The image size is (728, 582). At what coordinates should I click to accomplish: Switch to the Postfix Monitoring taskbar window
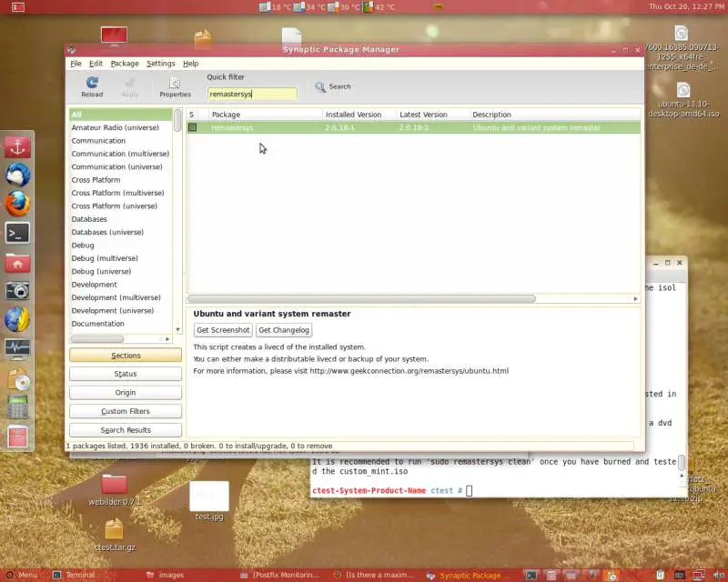[x=280, y=575]
